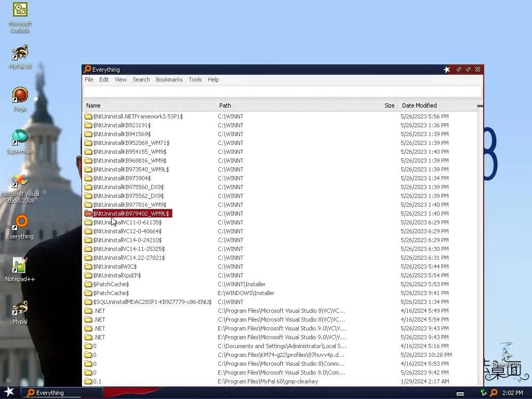Screen dimensions: 532x399
Task: Open the Help menu
Action: pos(213,79)
